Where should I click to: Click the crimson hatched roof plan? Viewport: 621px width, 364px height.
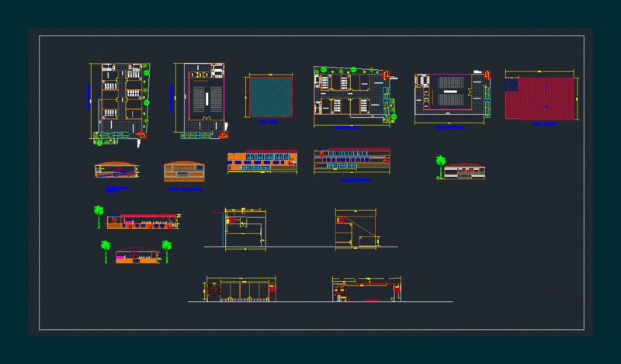(540, 99)
